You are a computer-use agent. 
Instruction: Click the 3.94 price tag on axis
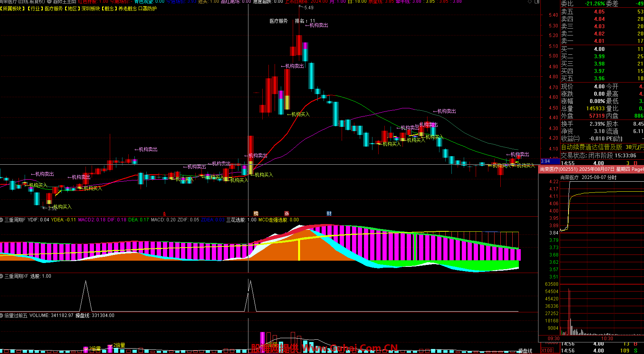click(546, 161)
